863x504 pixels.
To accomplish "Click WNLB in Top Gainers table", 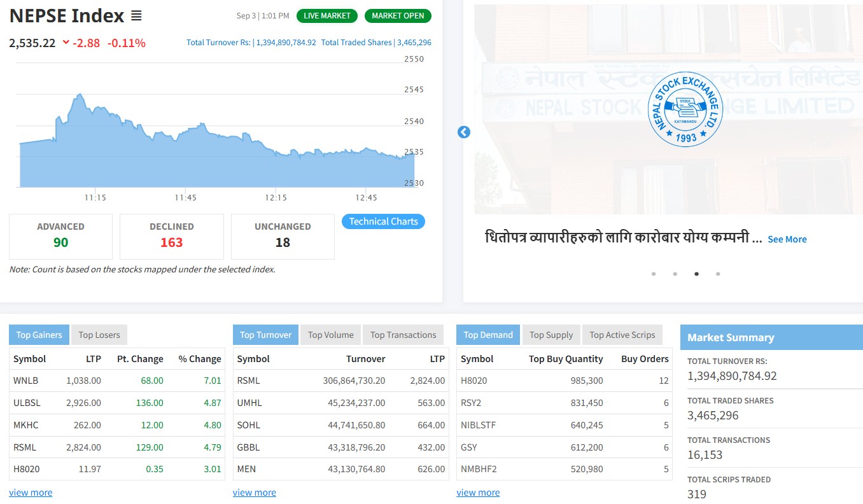I will click(26, 381).
